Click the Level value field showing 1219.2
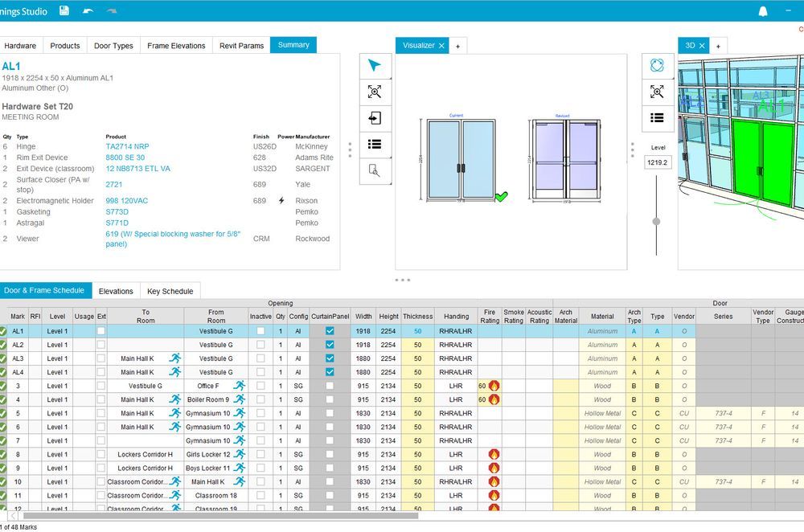The width and height of the screenshot is (804, 532). 657,163
